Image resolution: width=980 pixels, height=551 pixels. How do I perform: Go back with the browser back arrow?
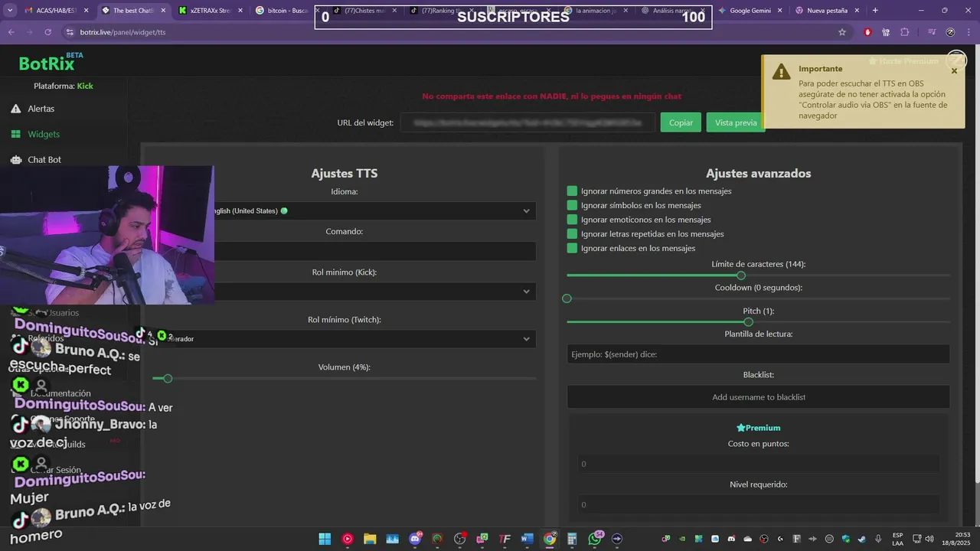pos(11,32)
